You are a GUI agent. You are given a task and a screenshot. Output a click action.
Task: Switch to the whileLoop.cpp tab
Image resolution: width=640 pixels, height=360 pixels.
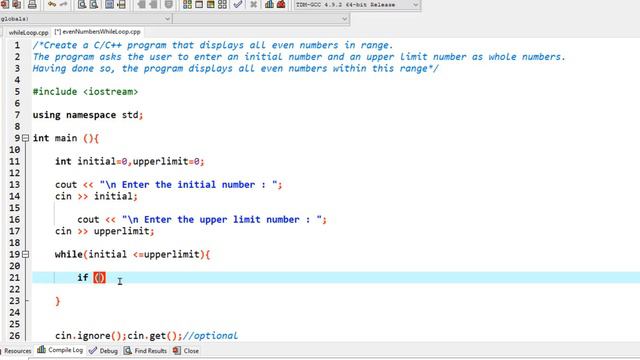[28, 32]
